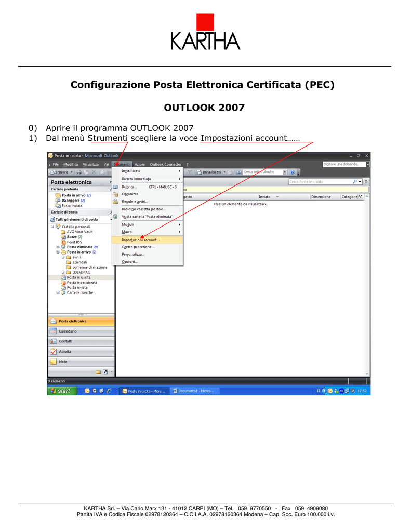The width and height of the screenshot is (411, 532).
Task: Open the Contatti navigation button
Action: click(81, 341)
